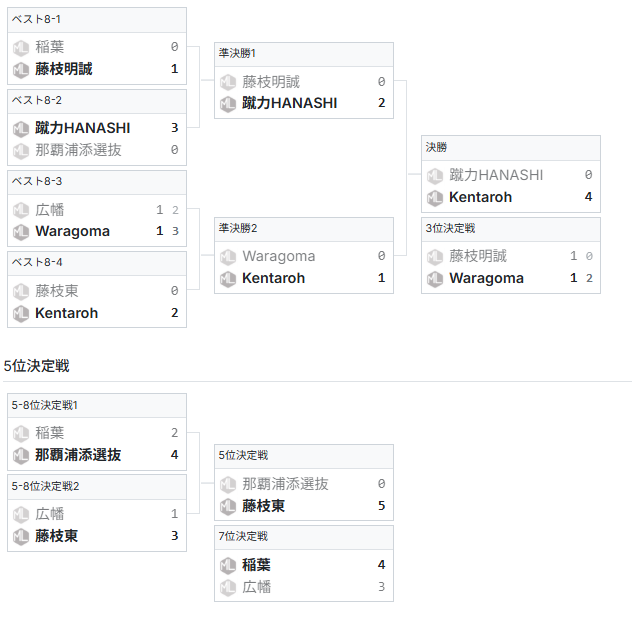Select the 決勝 match header

(510, 147)
